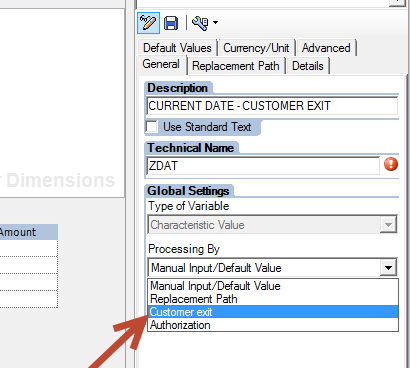Click the Technical Name ZDAT field
Screen dimensions: 410x368
[x=263, y=166]
